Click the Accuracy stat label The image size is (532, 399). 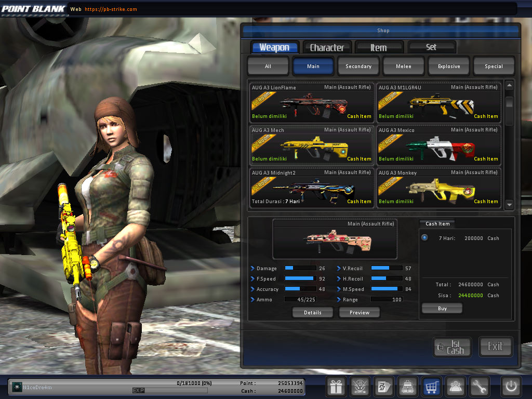pyautogui.click(x=268, y=289)
